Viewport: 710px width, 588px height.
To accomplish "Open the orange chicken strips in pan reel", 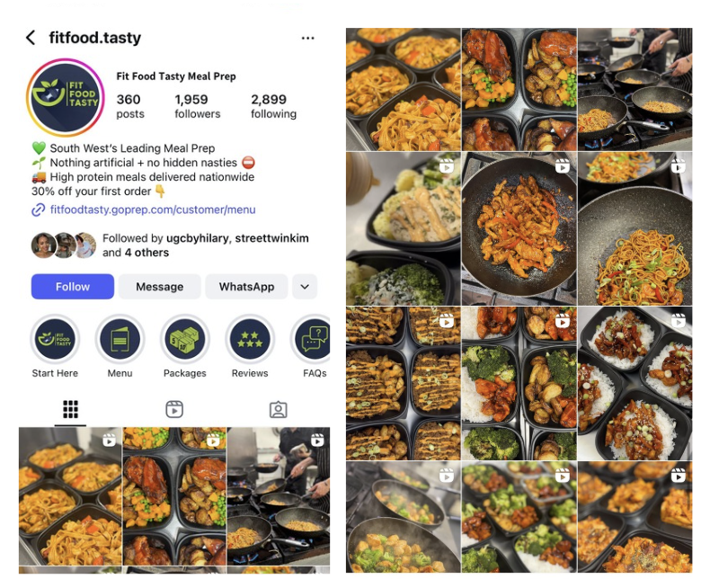I will tap(519, 228).
